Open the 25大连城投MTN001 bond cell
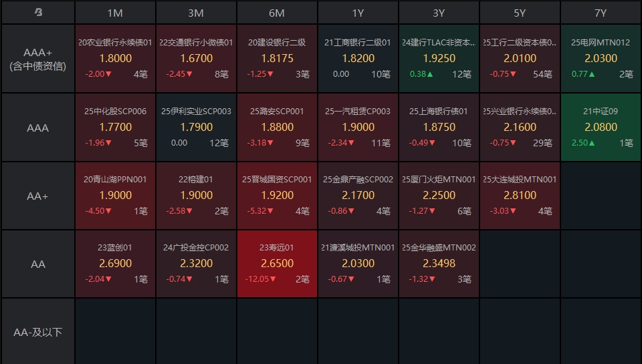 (520, 196)
